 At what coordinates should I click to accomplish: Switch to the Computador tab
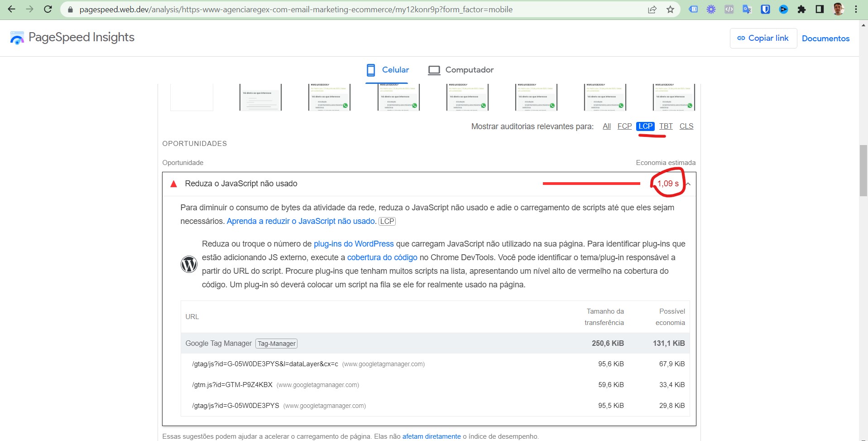461,70
